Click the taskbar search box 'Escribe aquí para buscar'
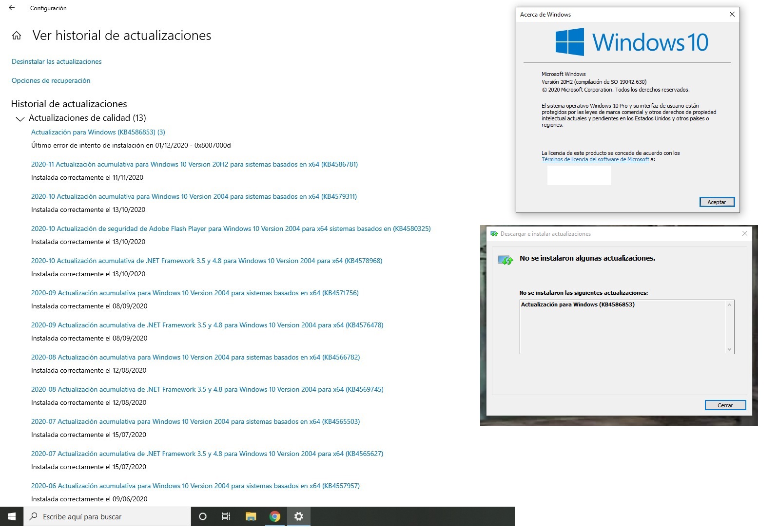The width and height of the screenshot is (778, 532). [x=107, y=516]
